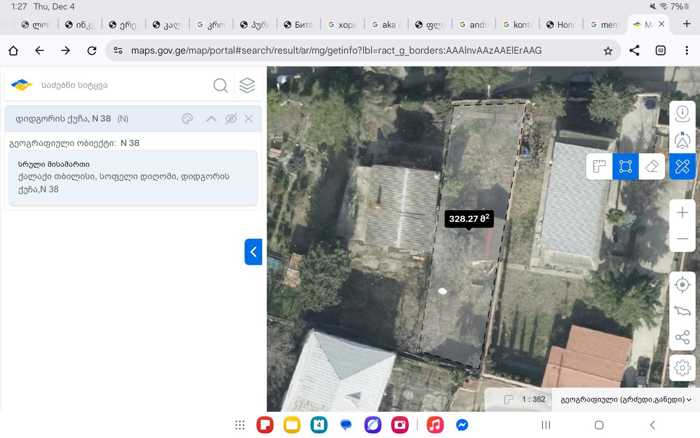Collapse the left side panel
Image resolution: width=700 pixels, height=438 pixels.
(x=253, y=252)
